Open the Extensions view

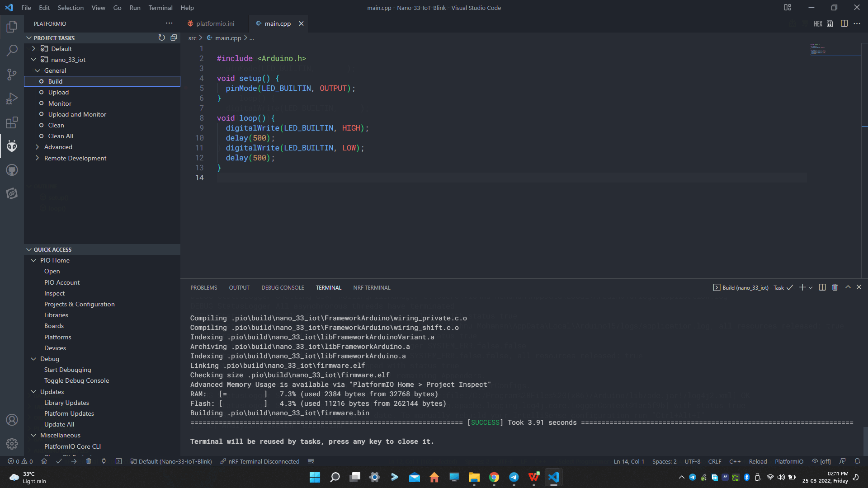(12, 122)
